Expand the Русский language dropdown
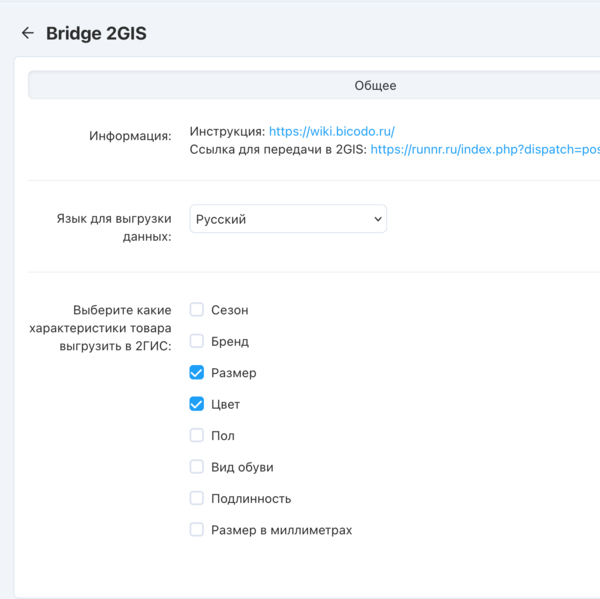600x599 pixels. pos(288,219)
